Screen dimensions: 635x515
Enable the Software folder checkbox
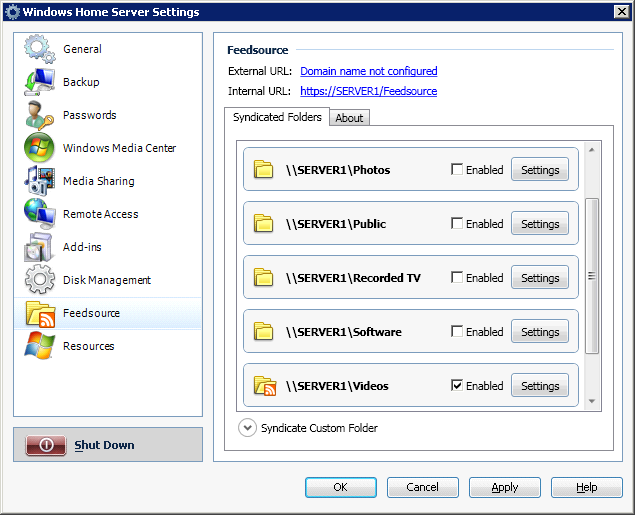coord(457,331)
